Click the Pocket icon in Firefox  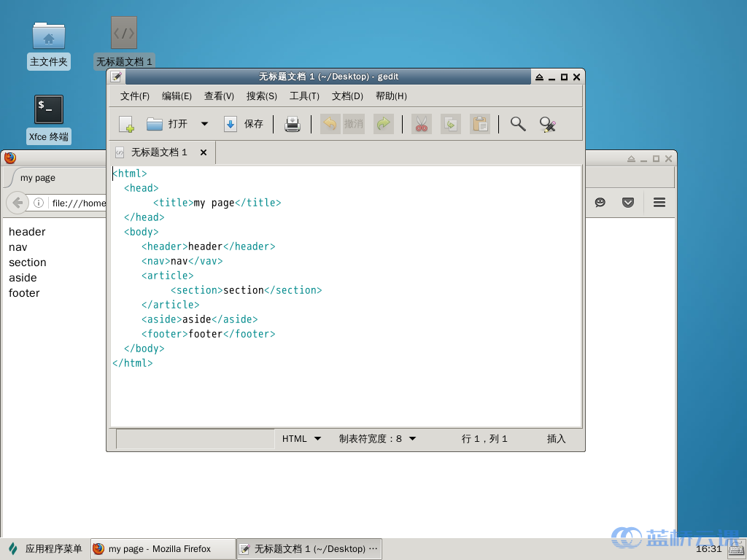(x=628, y=203)
